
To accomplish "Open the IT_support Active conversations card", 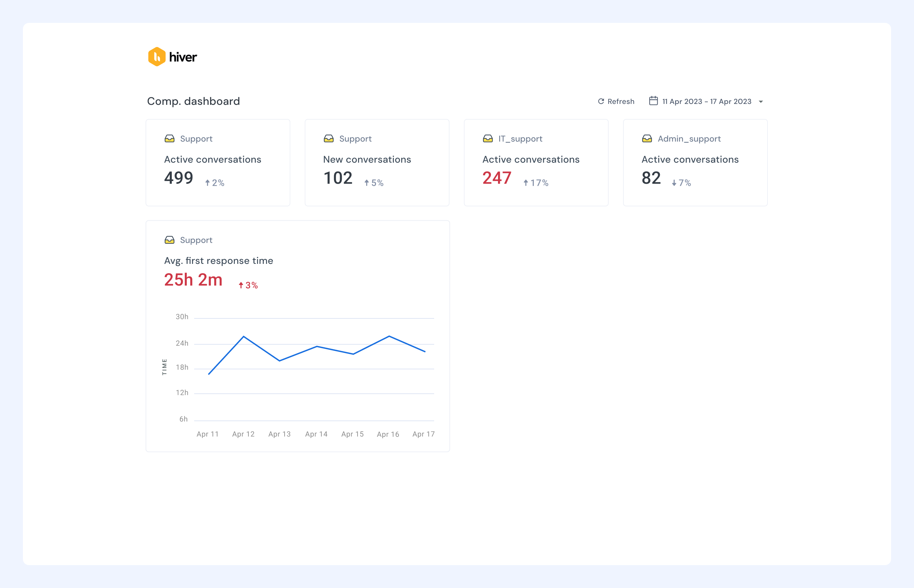I will coord(536,163).
